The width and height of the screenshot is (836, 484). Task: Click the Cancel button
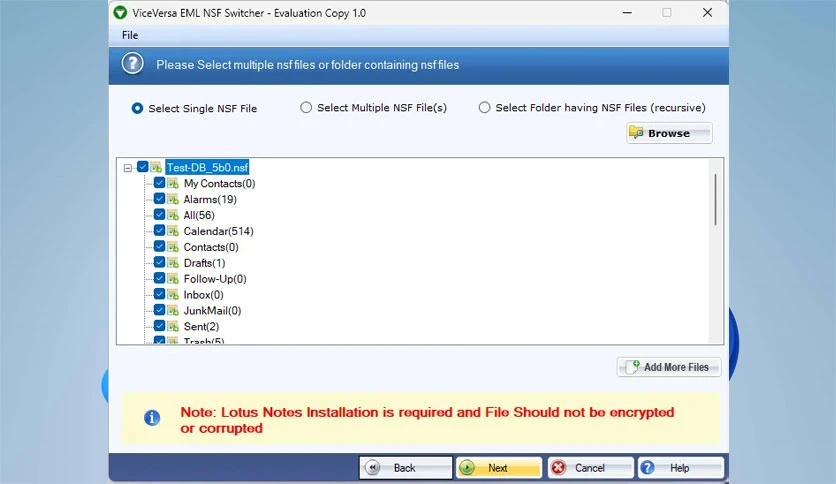pos(591,468)
